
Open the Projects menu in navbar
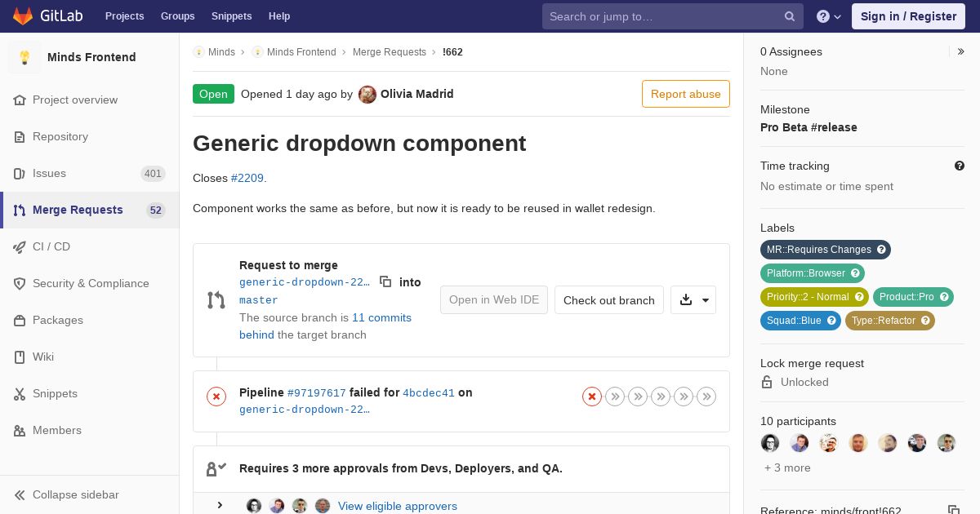click(124, 16)
